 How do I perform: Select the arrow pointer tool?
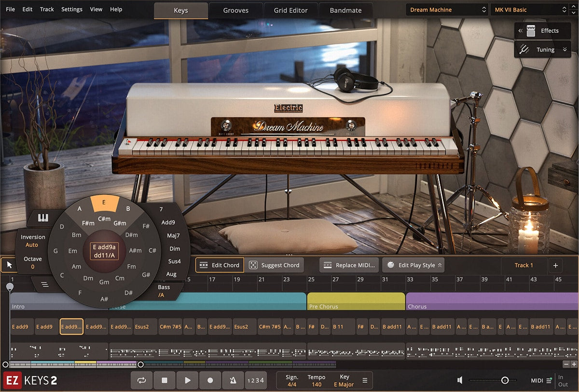[10, 265]
